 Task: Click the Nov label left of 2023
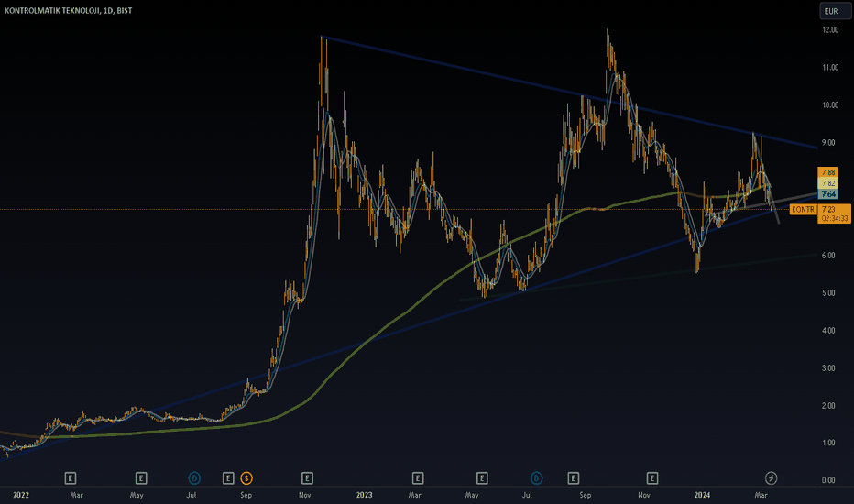305,495
